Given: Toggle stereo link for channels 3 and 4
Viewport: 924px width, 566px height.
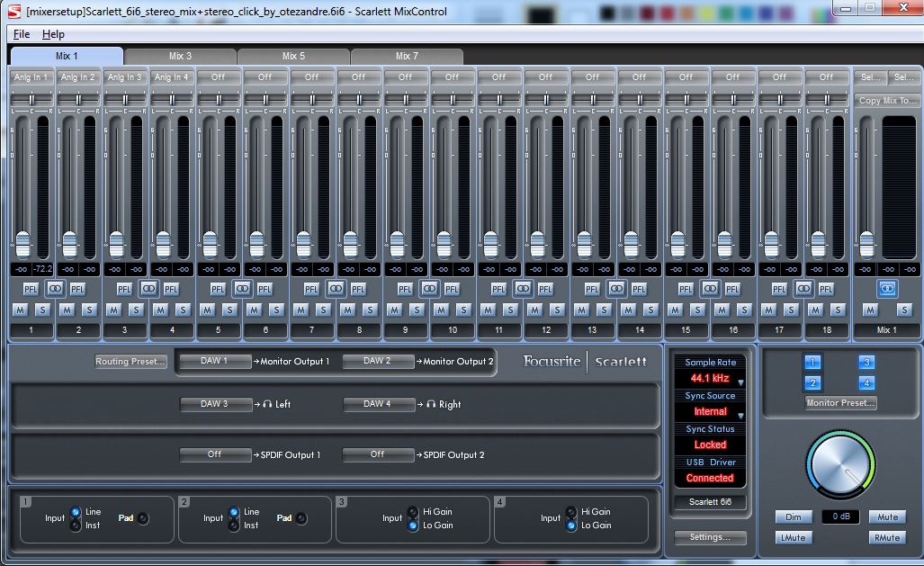Looking at the screenshot, I should click(x=148, y=288).
